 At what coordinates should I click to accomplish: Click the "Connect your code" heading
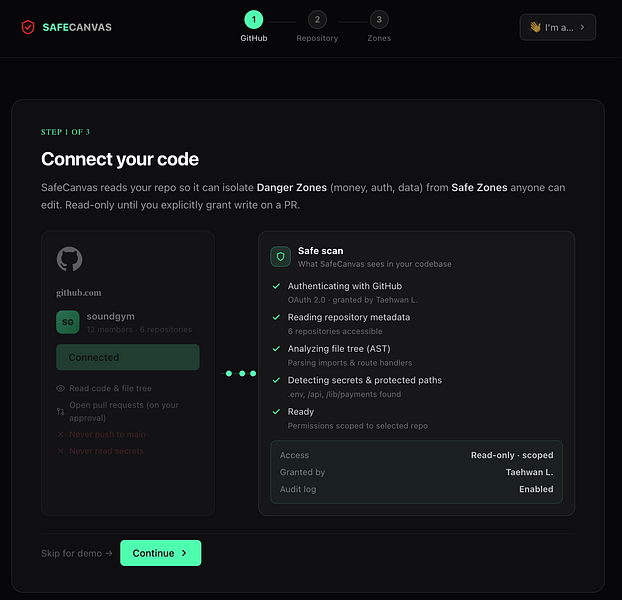120,159
